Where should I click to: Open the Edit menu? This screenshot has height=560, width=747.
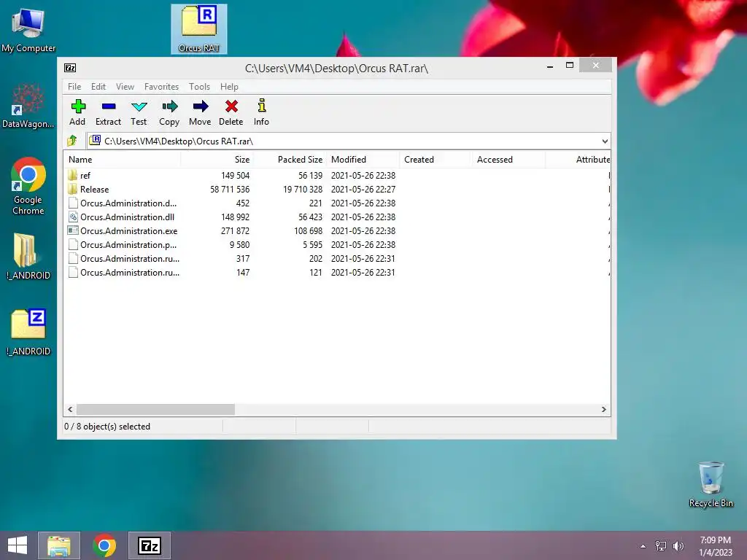click(x=98, y=87)
